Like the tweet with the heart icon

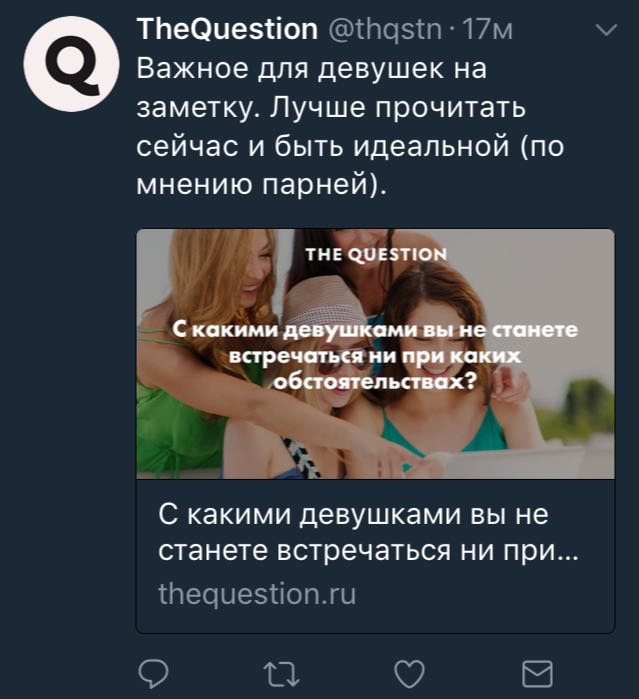coord(410,673)
